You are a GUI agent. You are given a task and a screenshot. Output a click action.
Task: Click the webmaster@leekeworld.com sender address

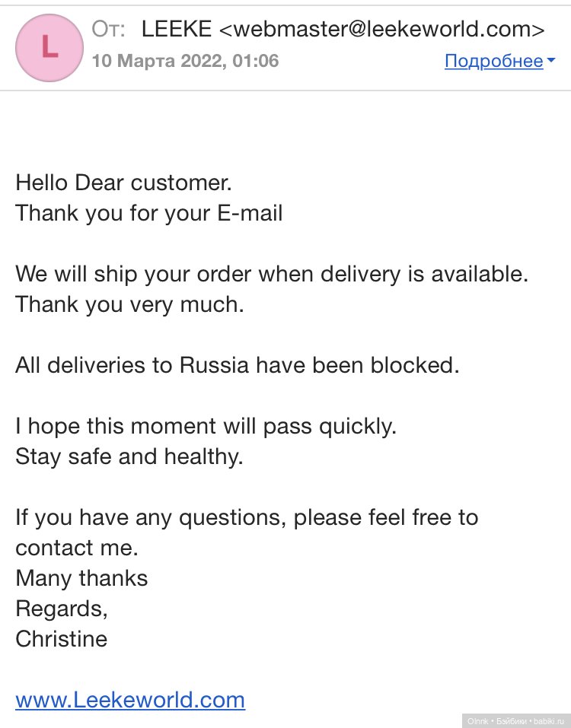[382, 30]
